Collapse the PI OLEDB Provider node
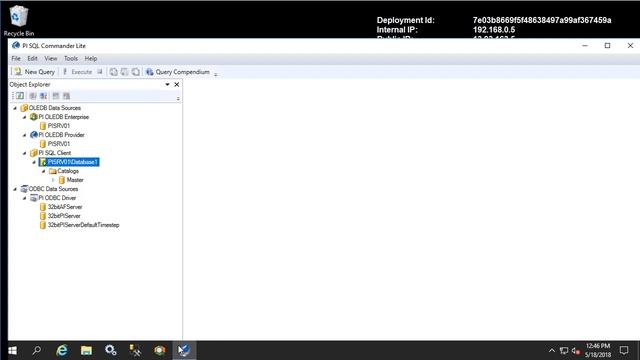The height and width of the screenshot is (360, 640). coord(24,135)
